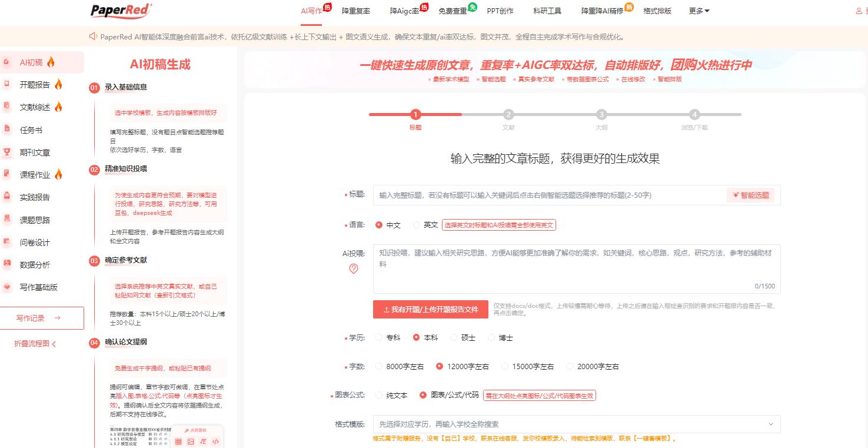Viewport: 868px width, 448px height.
Task: Click 课题思路 label in the sidebar
Action: [35, 220]
